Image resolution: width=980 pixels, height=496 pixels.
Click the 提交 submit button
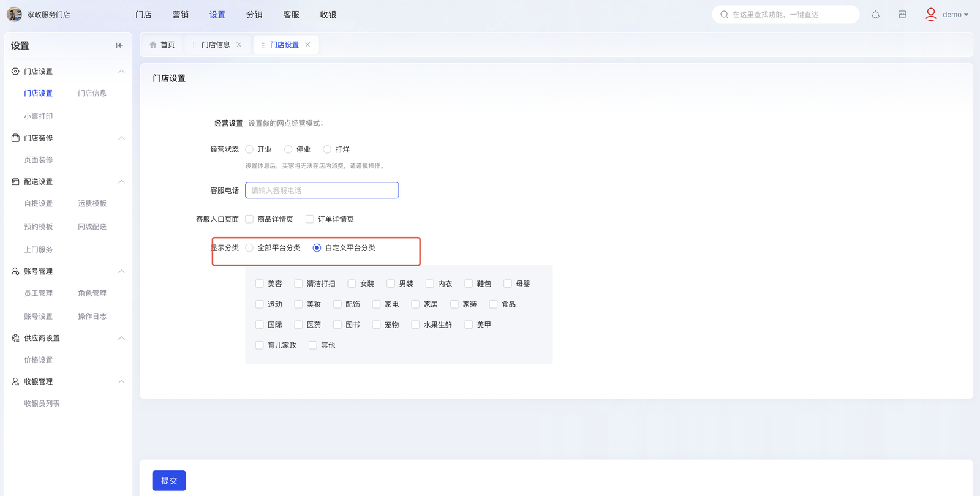pos(169,481)
